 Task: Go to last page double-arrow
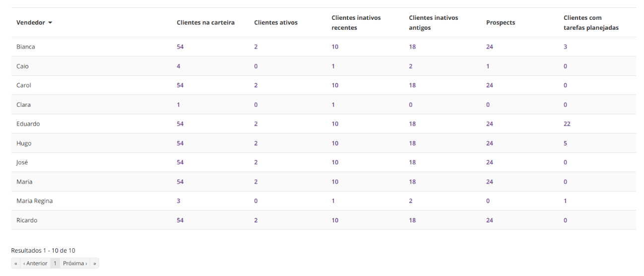[x=94, y=264]
